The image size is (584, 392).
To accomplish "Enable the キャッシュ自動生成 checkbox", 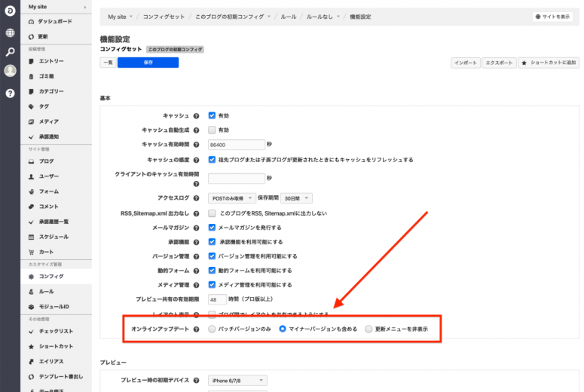I will point(212,130).
